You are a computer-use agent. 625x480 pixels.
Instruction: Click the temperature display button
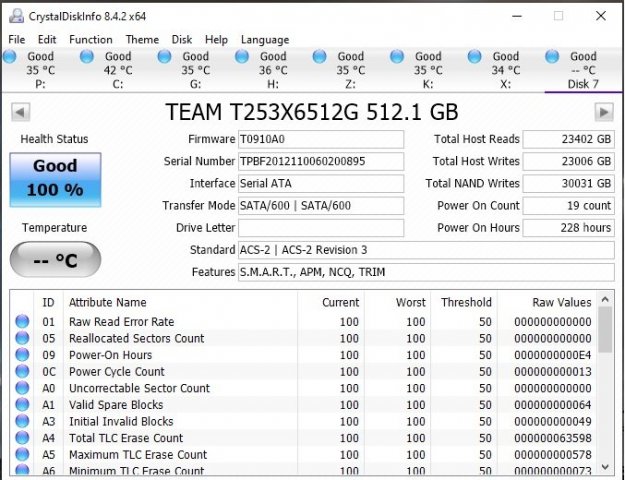pos(56,261)
